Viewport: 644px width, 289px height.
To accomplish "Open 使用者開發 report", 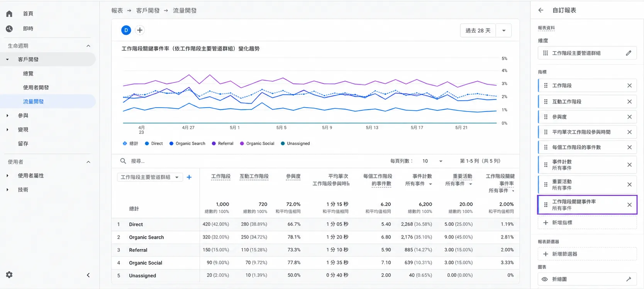I will 36,88.
